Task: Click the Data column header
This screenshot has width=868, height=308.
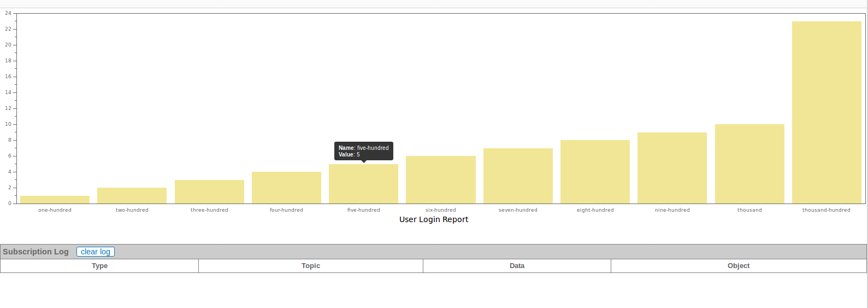Action: 517,266
